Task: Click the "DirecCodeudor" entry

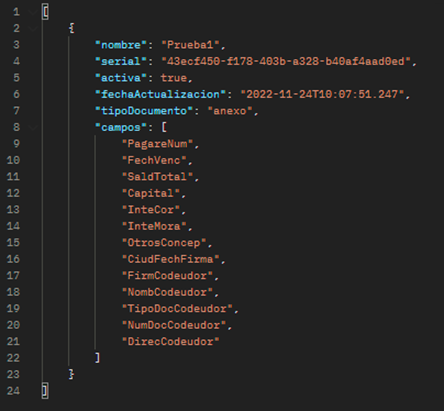Action: (x=171, y=341)
